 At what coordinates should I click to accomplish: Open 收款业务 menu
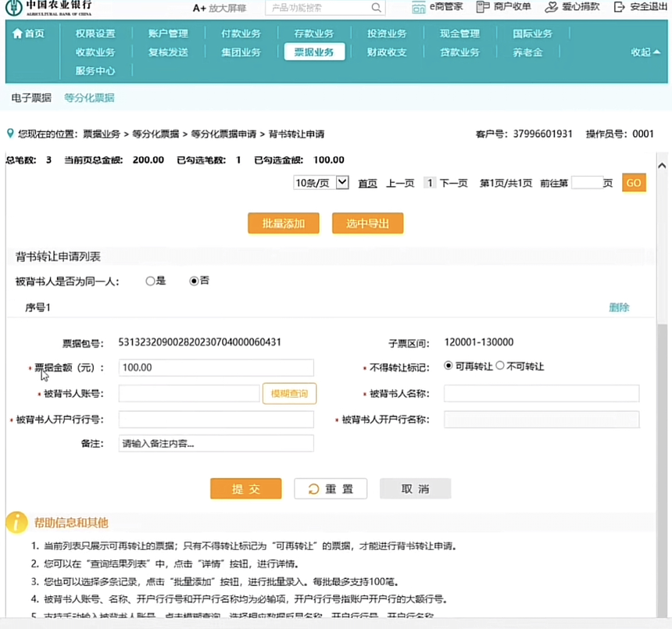pyautogui.click(x=95, y=52)
